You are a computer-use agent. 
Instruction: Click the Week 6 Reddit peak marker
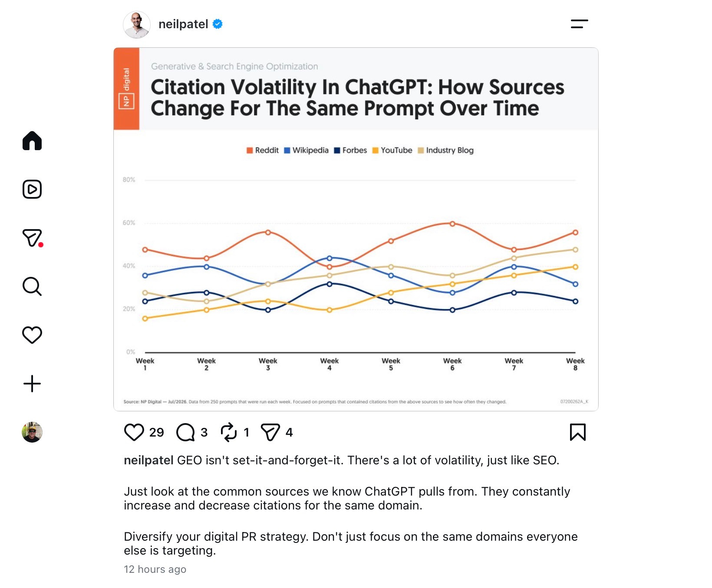pos(452,224)
